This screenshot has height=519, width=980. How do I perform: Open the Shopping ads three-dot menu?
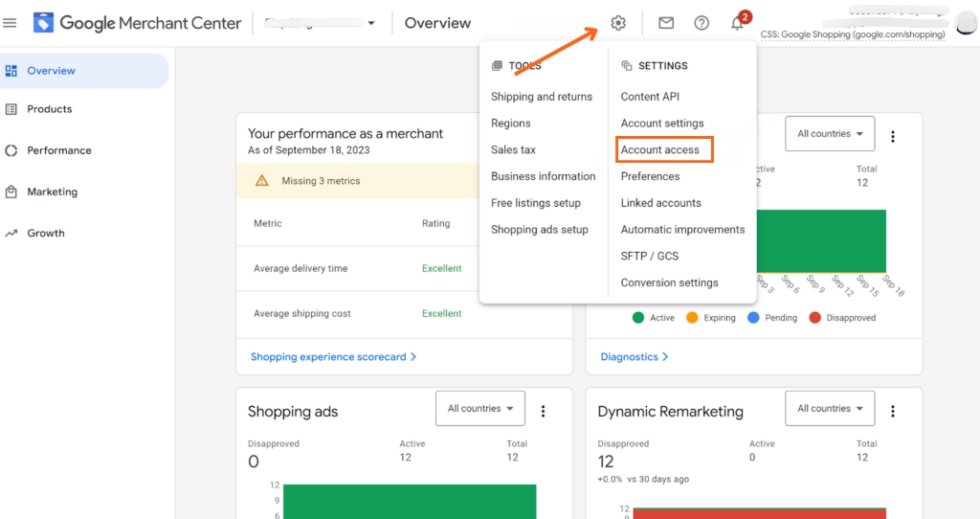point(544,411)
